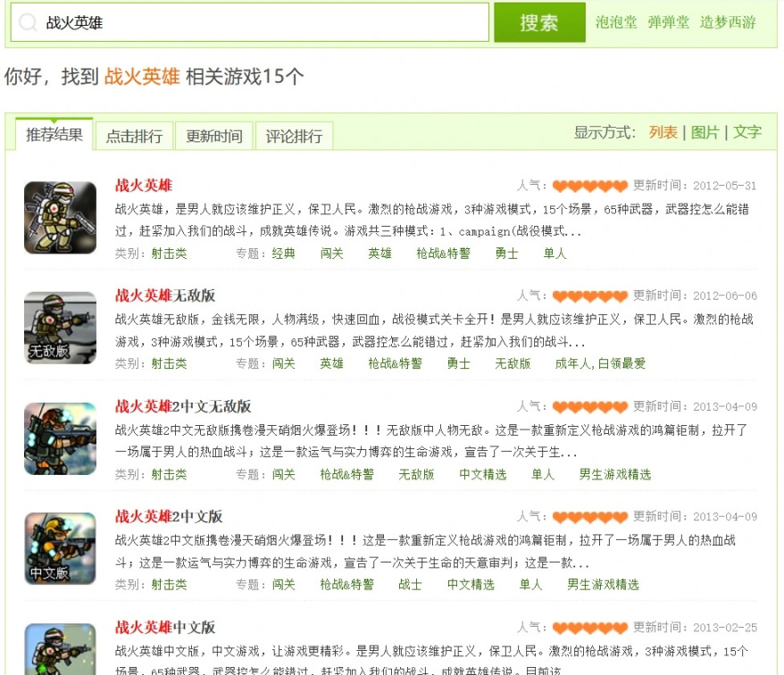This screenshot has width=784, height=675.
Task: Open the 造梦西游 hot search link
Action: [x=728, y=22]
